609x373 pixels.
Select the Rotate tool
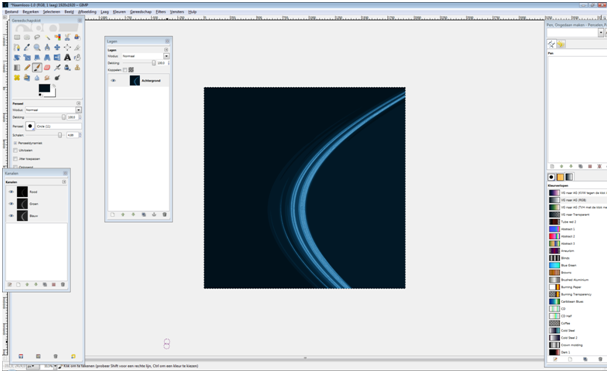(17, 58)
